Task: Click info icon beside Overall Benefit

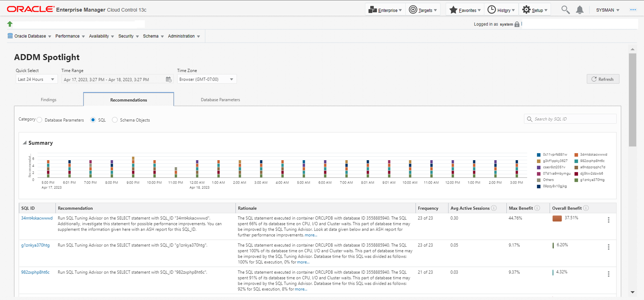Action: (x=586, y=208)
